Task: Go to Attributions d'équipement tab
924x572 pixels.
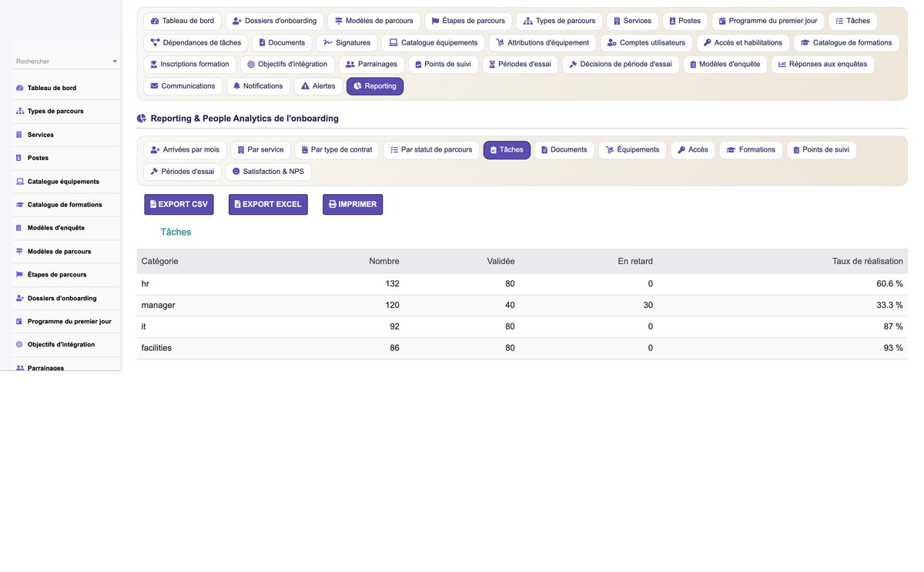Action: coord(543,42)
